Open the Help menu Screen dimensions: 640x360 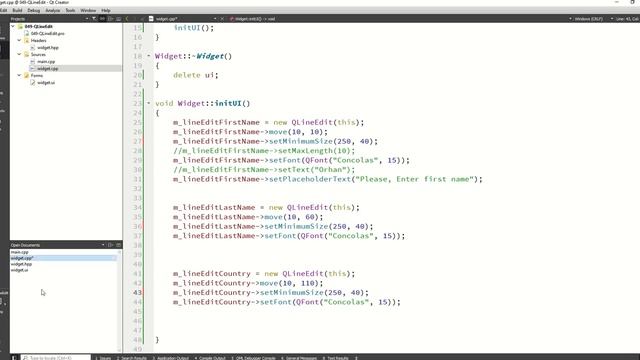click(106, 10)
